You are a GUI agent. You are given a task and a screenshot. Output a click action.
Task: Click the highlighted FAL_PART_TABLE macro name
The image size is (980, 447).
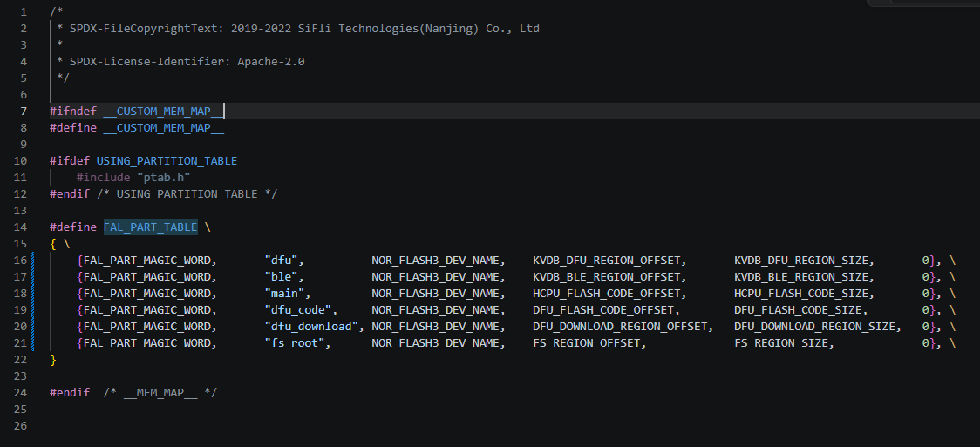click(150, 227)
